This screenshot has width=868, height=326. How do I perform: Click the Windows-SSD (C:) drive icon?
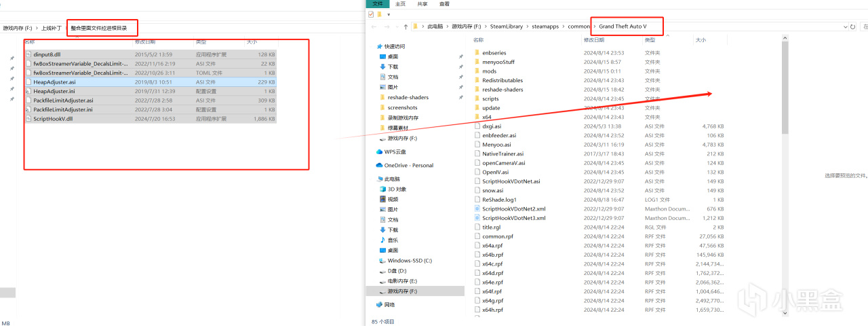click(x=383, y=260)
